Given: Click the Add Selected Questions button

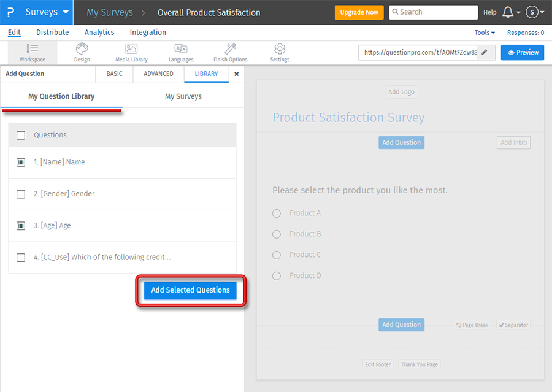Looking at the screenshot, I should (190, 290).
